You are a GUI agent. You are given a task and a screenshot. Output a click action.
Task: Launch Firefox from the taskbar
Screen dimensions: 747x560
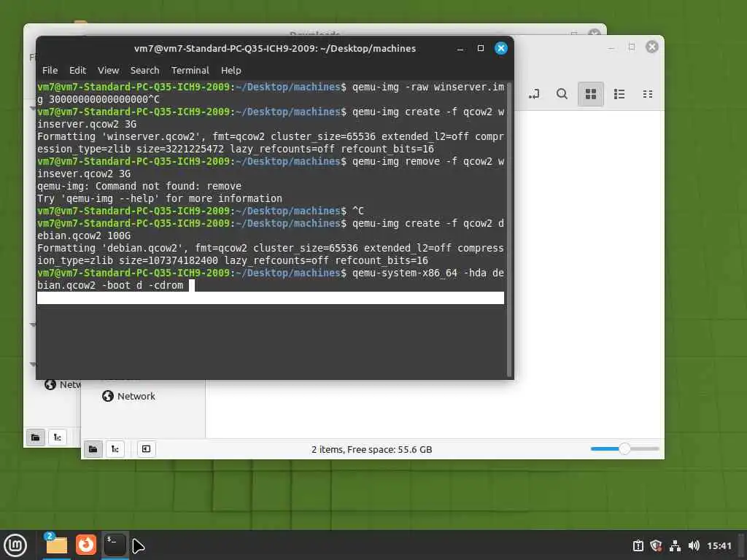pos(86,545)
